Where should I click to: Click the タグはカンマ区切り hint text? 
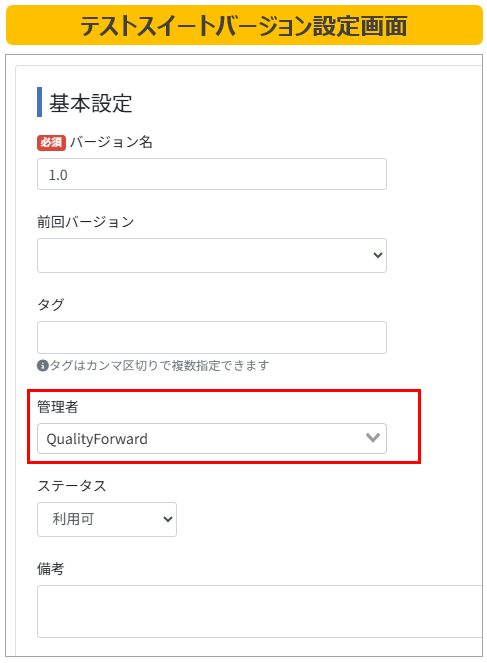pos(159,365)
